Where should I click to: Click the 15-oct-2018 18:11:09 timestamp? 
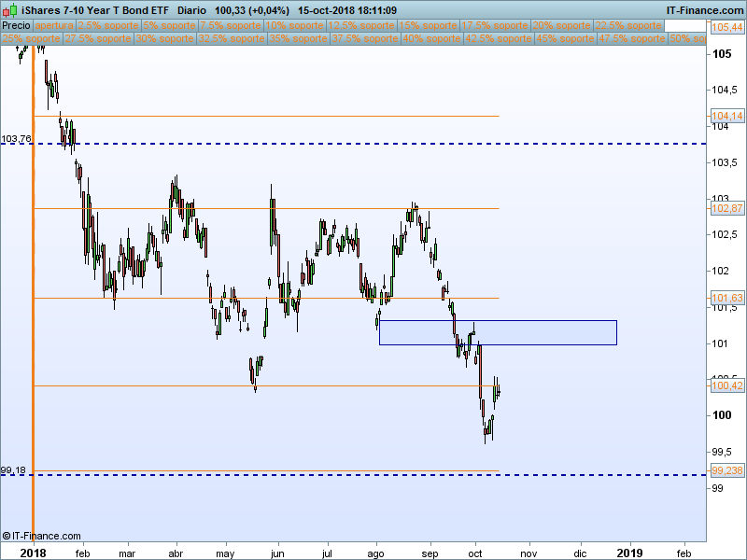347,10
